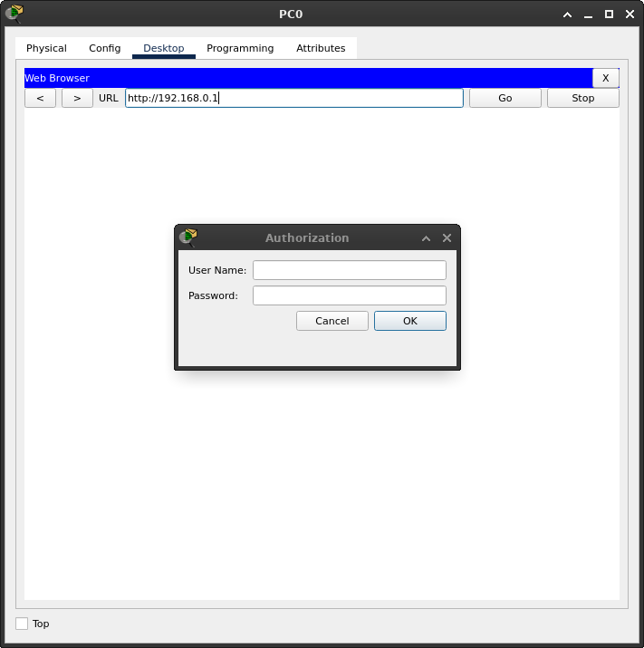Enable the Top checkbox
The width and height of the screenshot is (644, 648).
point(22,624)
